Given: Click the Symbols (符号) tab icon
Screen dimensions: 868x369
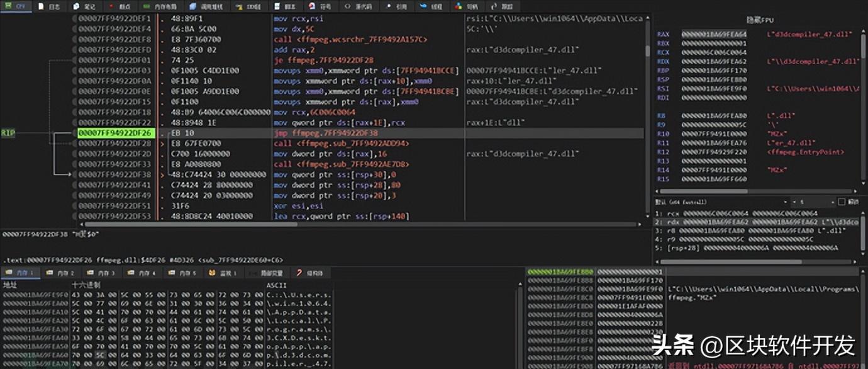Looking at the screenshot, I should coord(312,6).
